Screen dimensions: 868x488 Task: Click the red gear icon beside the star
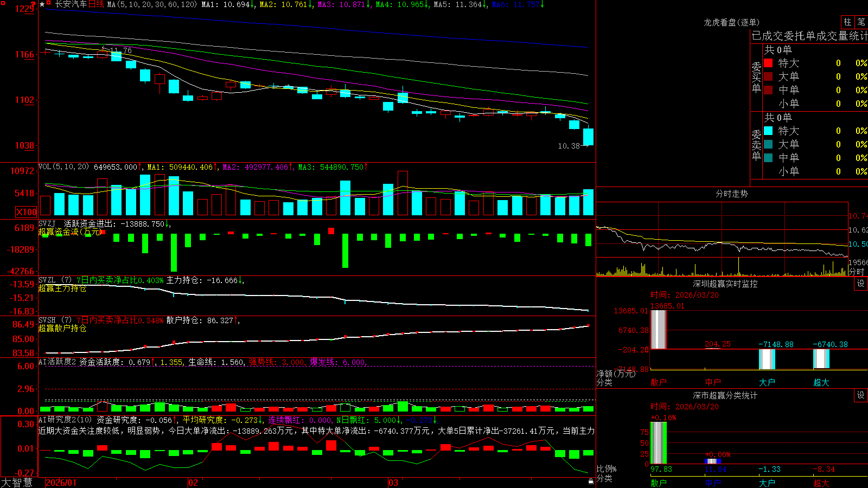click(49, 4)
